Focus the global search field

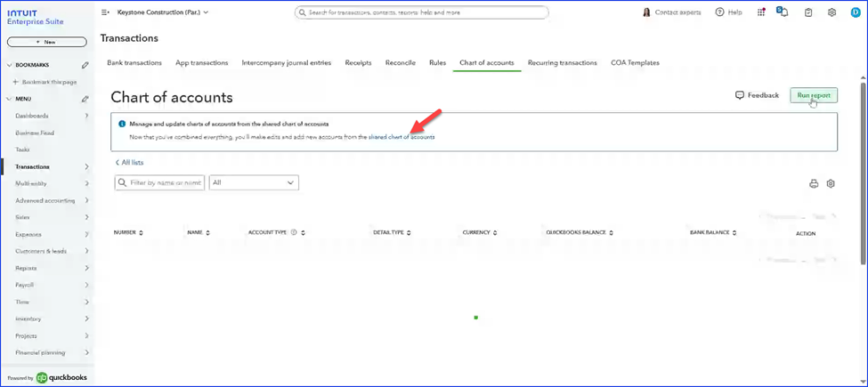(x=422, y=12)
